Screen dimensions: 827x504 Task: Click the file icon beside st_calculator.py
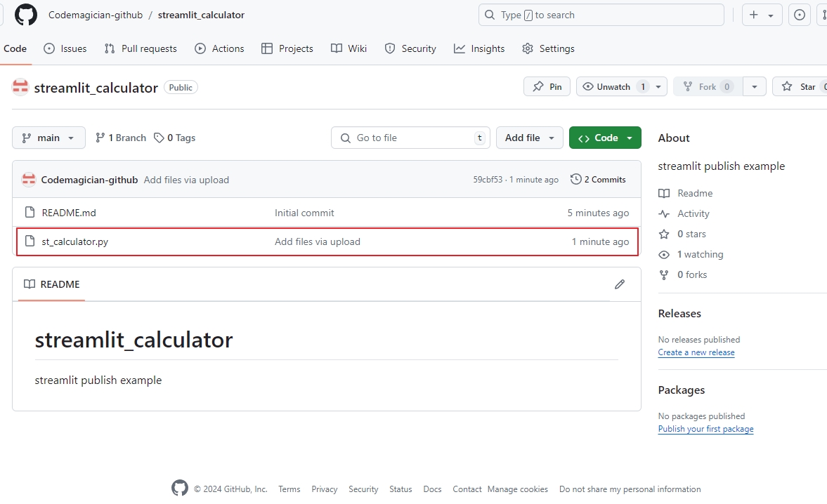(x=30, y=241)
